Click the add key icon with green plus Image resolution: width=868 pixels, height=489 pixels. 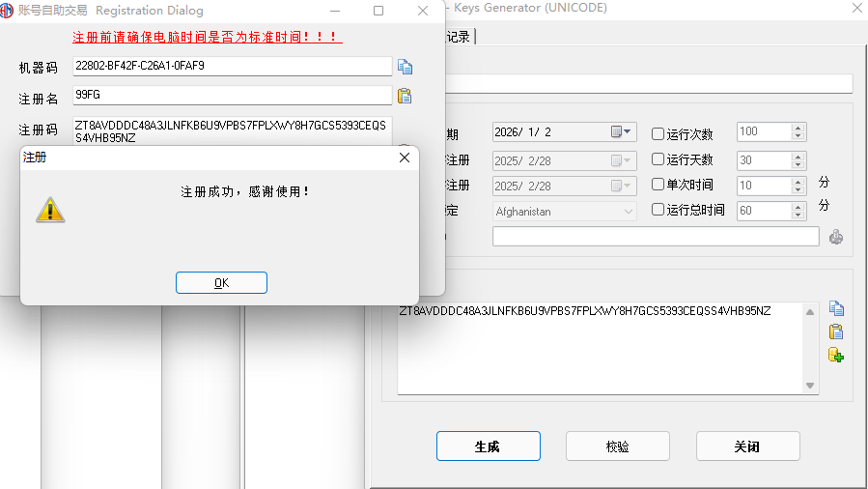836,355
